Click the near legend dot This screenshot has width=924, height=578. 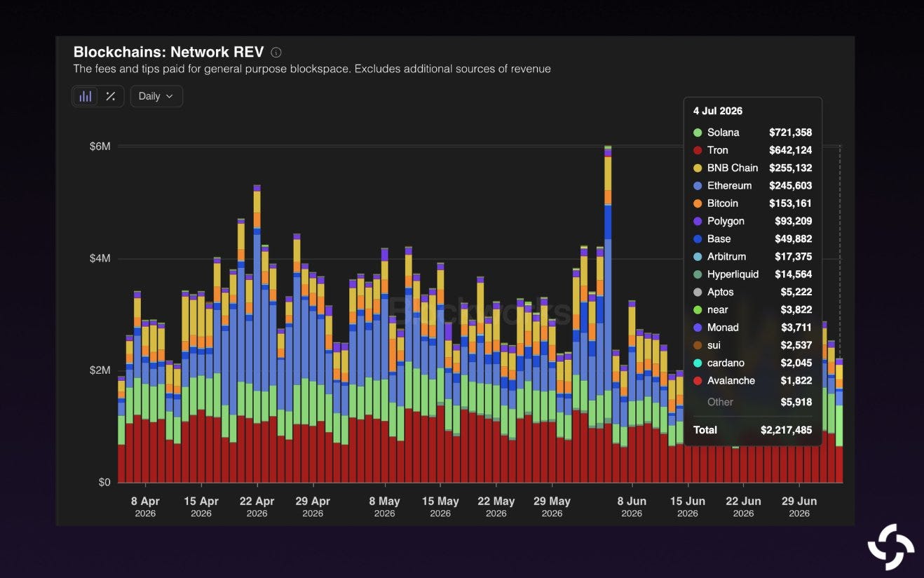tap(698, 310)
